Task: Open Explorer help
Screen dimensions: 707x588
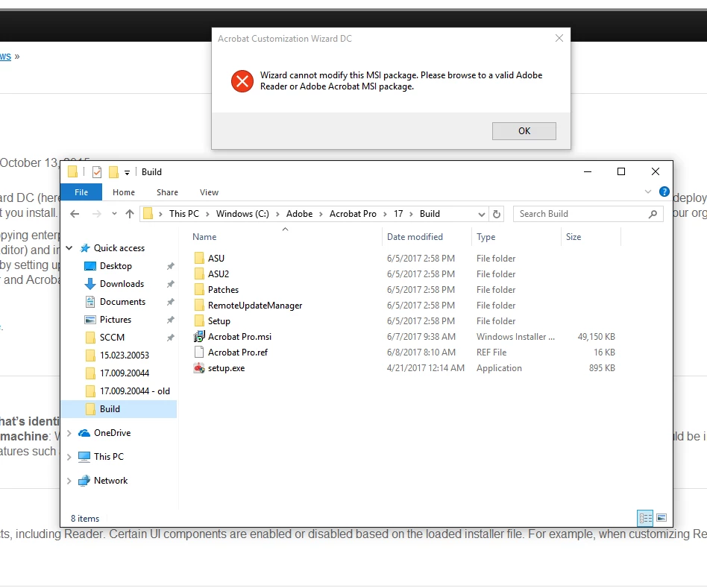Action: pos(664,192)
